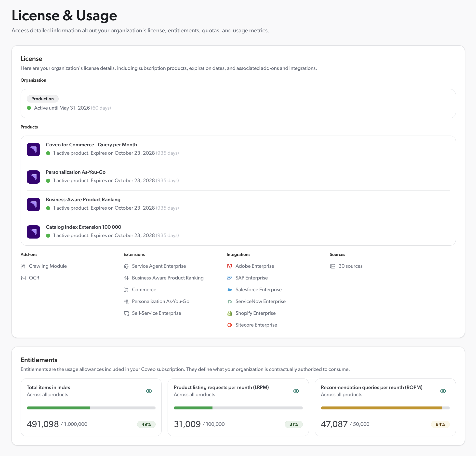Select the Commerce extension entry
Screen dimensions: 476x456
click(144, 290)
